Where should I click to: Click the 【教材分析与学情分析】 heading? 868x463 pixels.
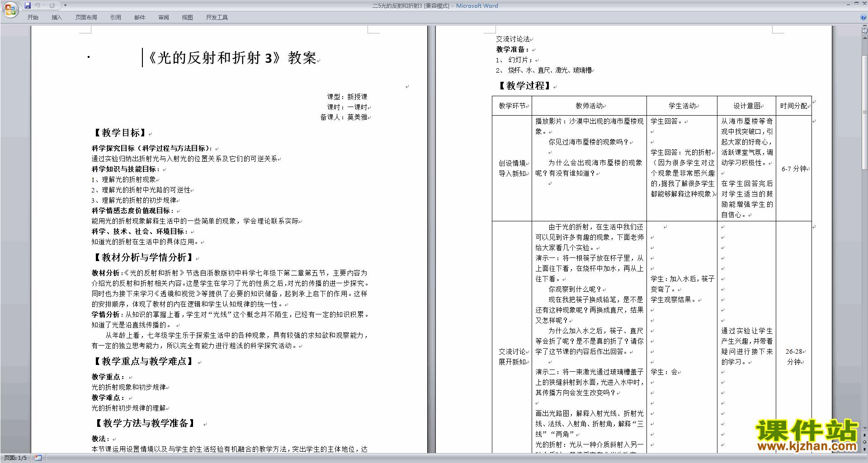(143, 257)
